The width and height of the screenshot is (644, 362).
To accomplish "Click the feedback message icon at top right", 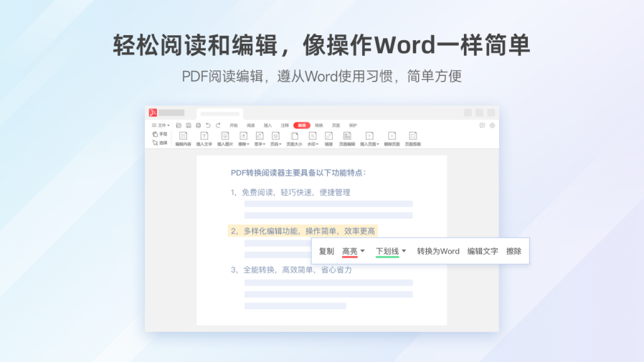I will [482, 125].
